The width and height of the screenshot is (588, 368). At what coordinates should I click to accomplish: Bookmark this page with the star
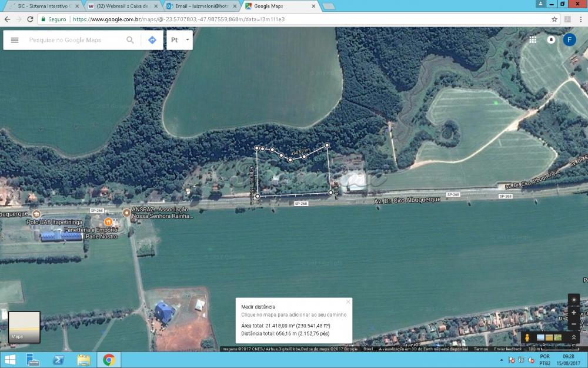[x=554, y=19]
